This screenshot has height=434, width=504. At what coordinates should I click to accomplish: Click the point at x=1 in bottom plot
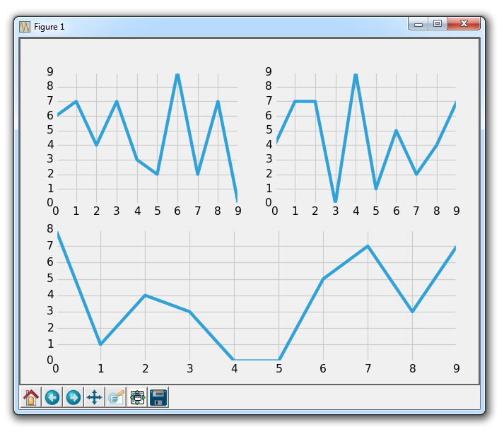tap(100, 344)
